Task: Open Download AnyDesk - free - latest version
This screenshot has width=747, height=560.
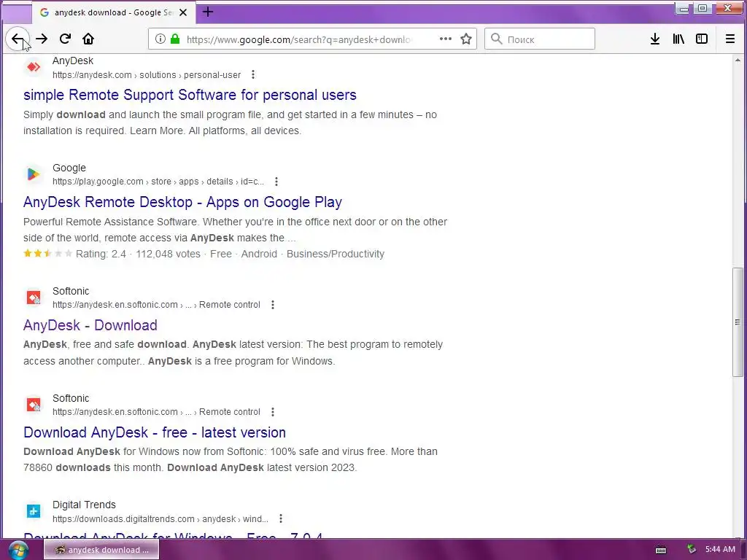Action: (x=155, y=432)
